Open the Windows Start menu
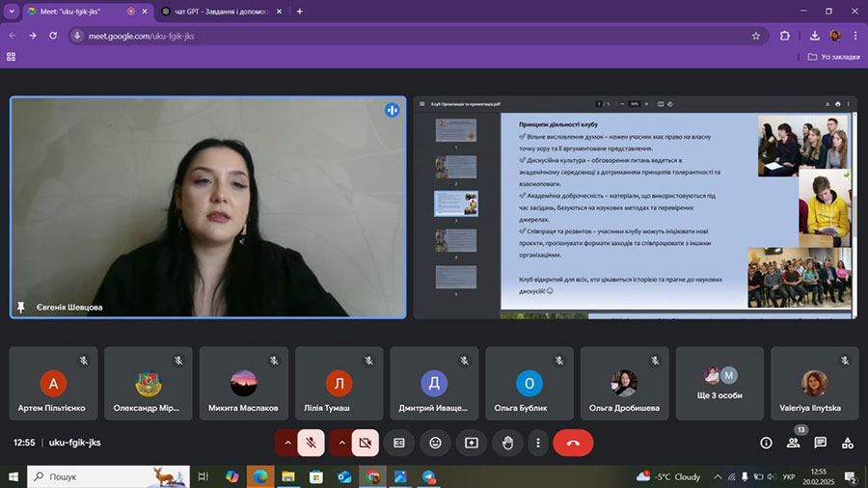Image resolution: width=868 pixels, height=488 pixels. [x=14, y=476]
